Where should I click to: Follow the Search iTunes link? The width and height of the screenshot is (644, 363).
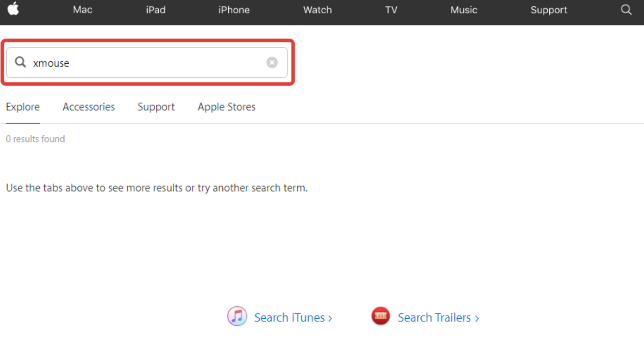pyautogui.click(x=293, y=318)
